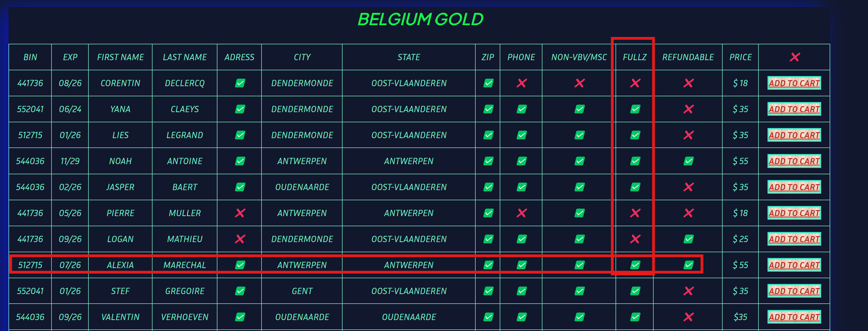The image size is (868, 331).
Task: Click the red X icon in header row
Action: coord(795,57)
